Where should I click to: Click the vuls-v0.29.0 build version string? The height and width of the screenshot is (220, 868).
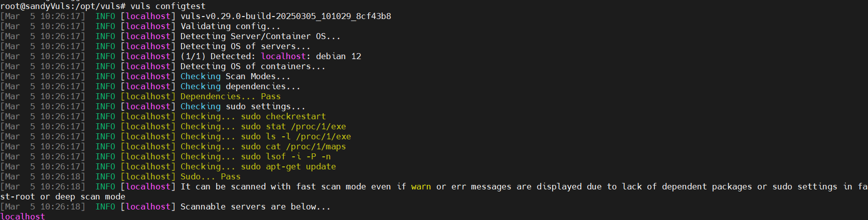click(x=286, y=16)
